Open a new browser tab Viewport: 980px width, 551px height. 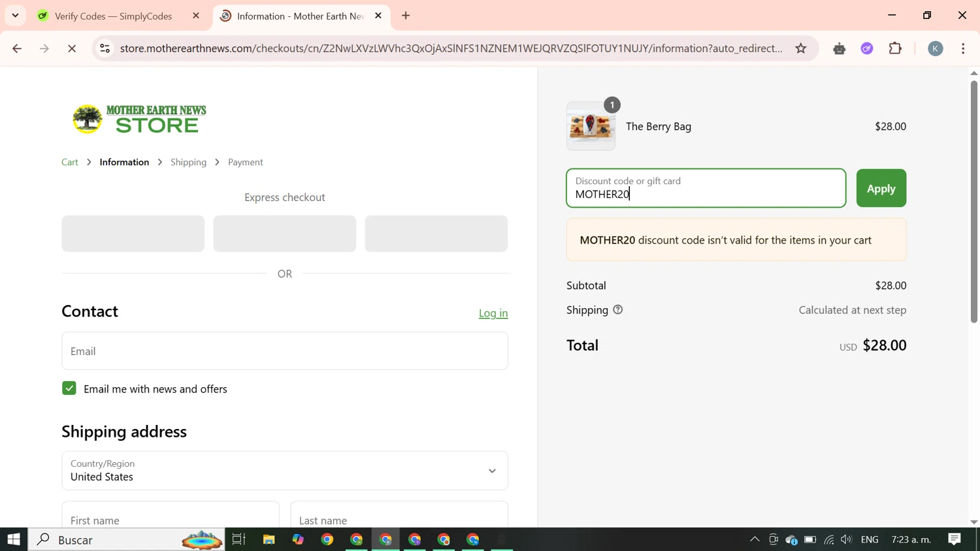(x=406, y=16)
